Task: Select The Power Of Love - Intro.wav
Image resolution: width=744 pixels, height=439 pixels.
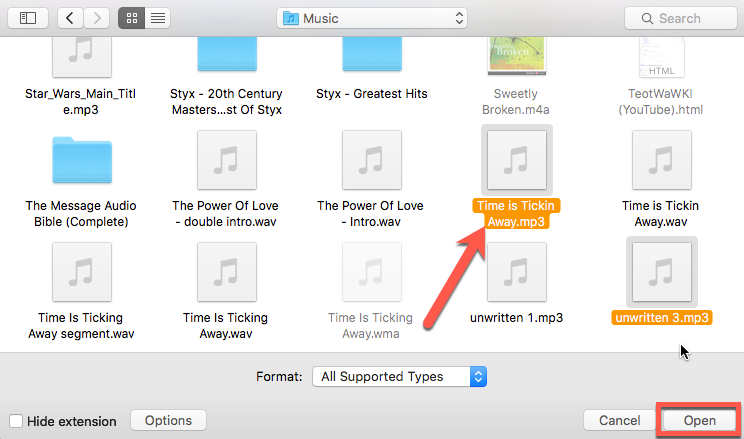Action: coord(370,160)
